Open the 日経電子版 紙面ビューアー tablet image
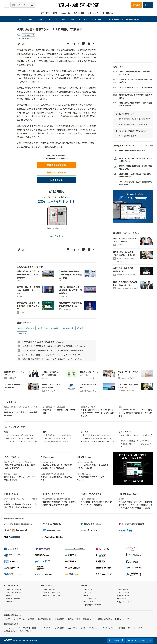This screenshot has width=157, height=644. [x=56, y=216]
